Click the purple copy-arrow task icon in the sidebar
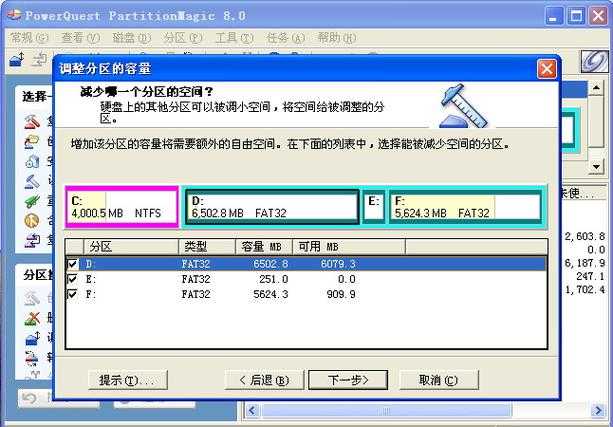Screen dimensions: 613x427 tap(32, 240)
